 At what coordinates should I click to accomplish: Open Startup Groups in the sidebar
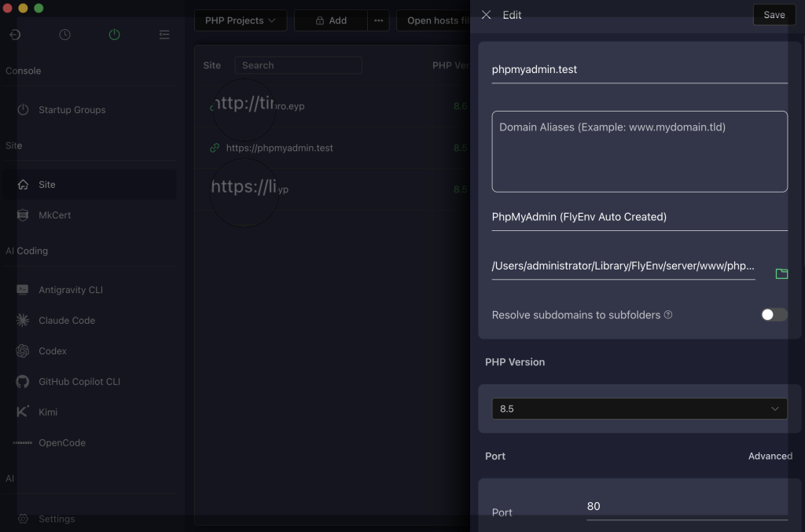point(90,110)
